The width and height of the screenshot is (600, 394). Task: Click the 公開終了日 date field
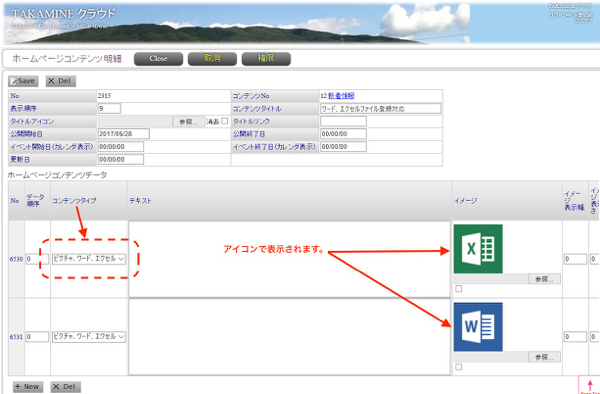[x=343, y=134]
